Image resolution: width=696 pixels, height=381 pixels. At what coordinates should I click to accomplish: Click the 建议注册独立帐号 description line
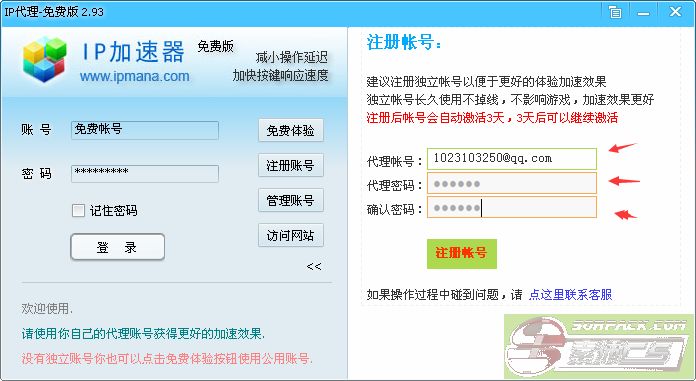pos(486,82)
